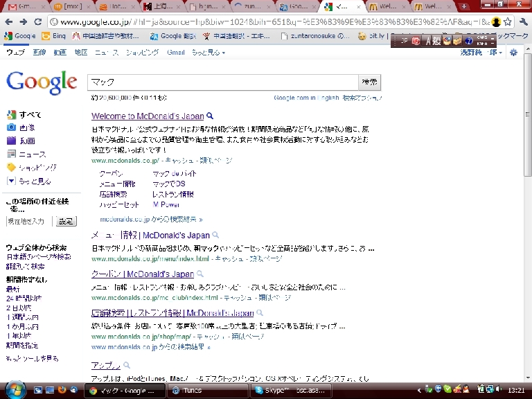Open the ハッピーセット sitelink
This screenshot has width=532, height=399.
119,204
